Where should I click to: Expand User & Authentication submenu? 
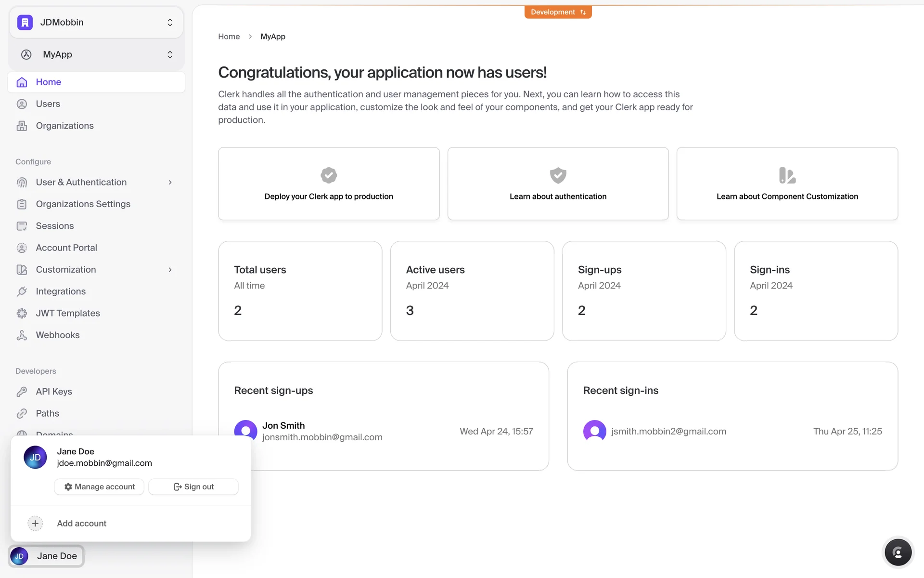coord(170,183)
